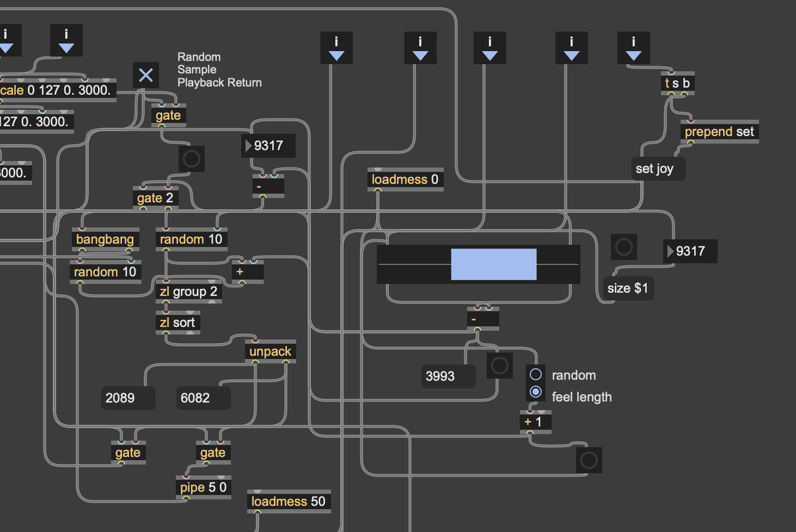
Task: Click the bang button beside the size $1 message
Action: [x=624, y=247]
